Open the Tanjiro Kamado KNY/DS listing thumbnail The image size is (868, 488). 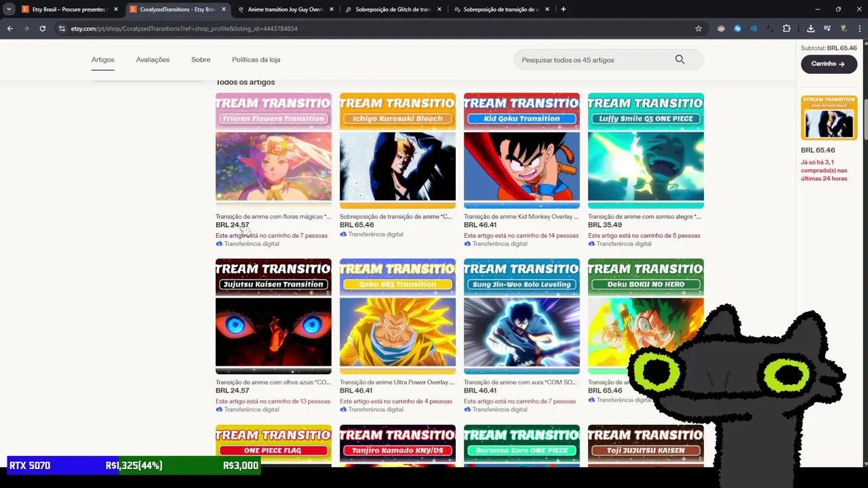[397, 445]
